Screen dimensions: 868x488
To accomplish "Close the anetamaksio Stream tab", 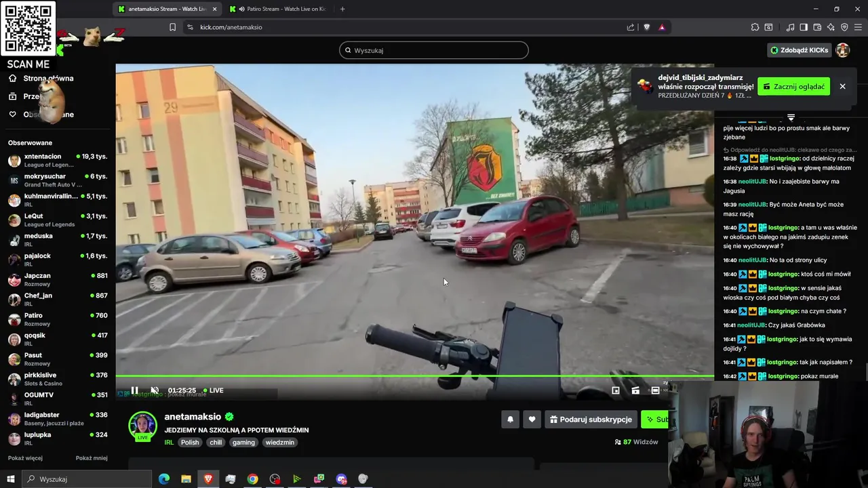I will pos(215,9).
